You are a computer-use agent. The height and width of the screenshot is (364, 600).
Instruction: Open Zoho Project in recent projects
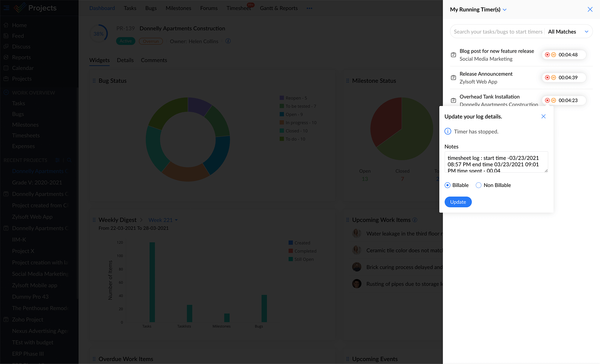pos(28,320)
